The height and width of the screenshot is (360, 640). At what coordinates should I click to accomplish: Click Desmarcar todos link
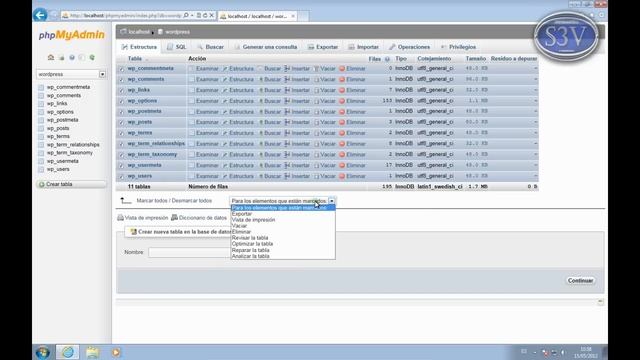192,201
